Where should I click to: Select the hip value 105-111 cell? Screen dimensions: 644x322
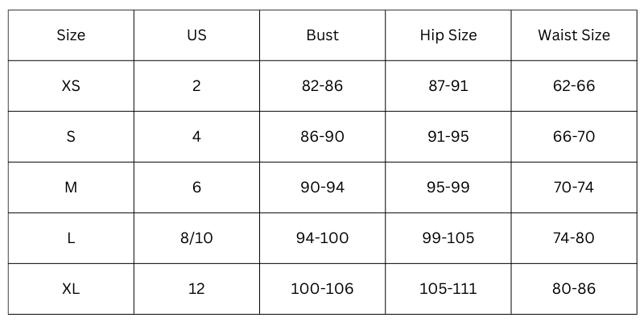point(448,289)
